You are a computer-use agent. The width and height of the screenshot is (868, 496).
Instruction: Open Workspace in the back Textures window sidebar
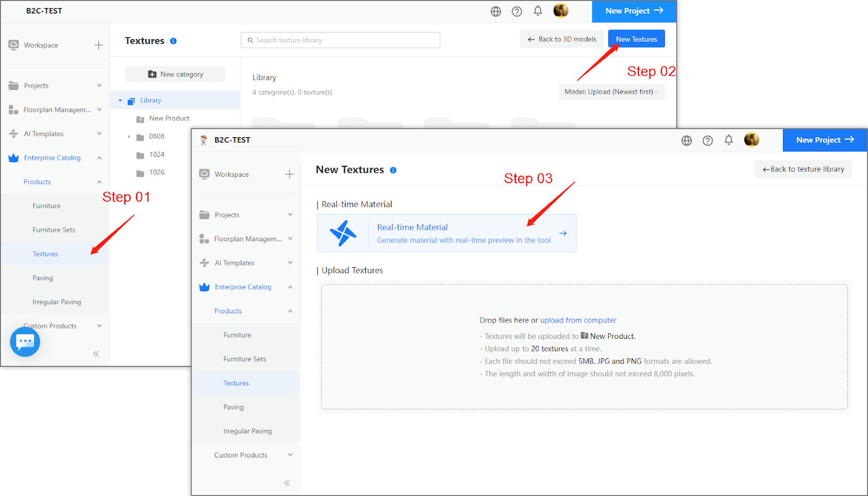(41, 45)
